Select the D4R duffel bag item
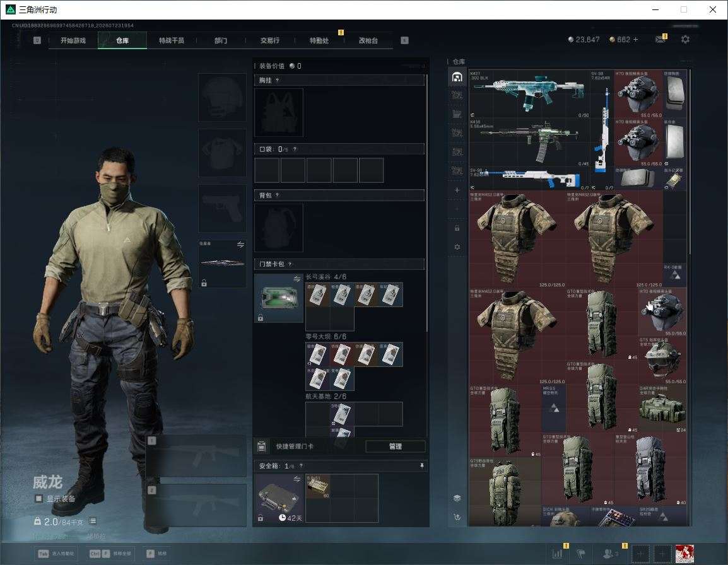This screenshot has height=565, width=728. (662, 407)
